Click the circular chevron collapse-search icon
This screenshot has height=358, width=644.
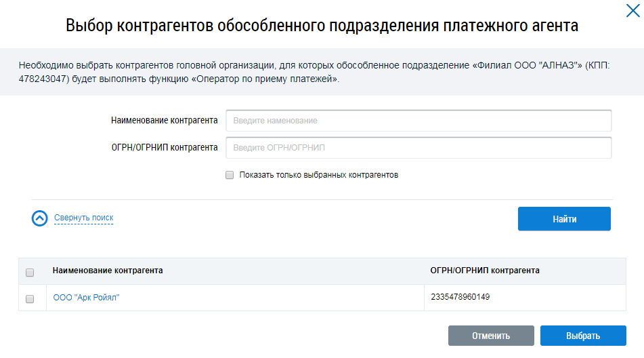pyautogui.click(x=40, y=218)
